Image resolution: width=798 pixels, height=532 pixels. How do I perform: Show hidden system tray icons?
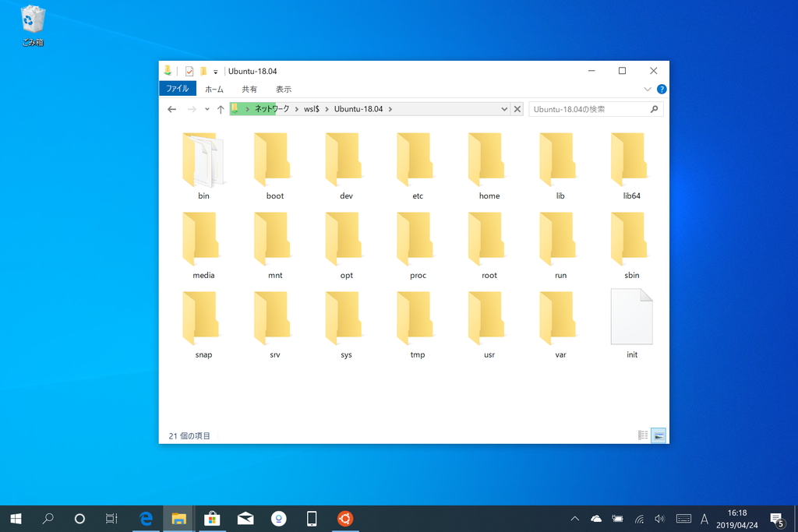(575, 519)
